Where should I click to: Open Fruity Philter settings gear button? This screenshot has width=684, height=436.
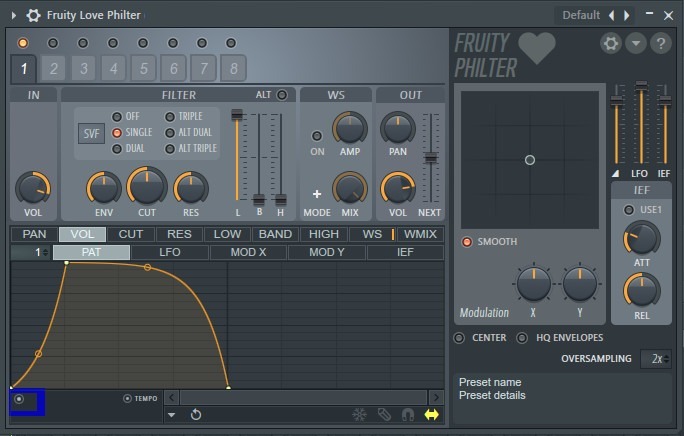point(610,44)
